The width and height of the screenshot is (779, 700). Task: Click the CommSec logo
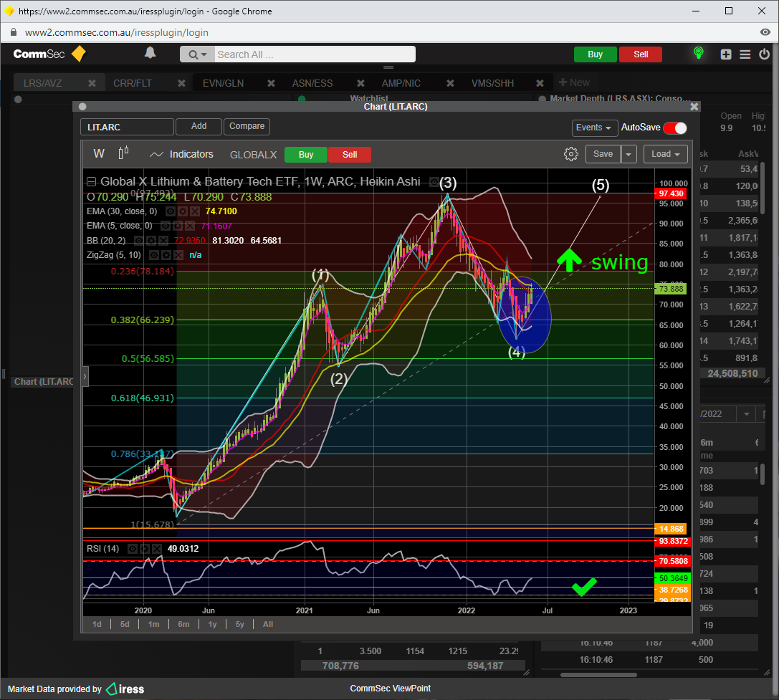[x=49, y=54]
